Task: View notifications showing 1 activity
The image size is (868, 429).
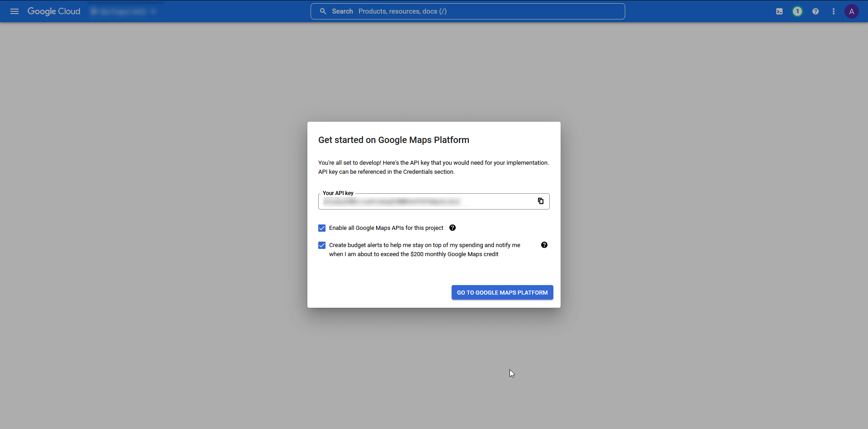Action: click(797, 11)
